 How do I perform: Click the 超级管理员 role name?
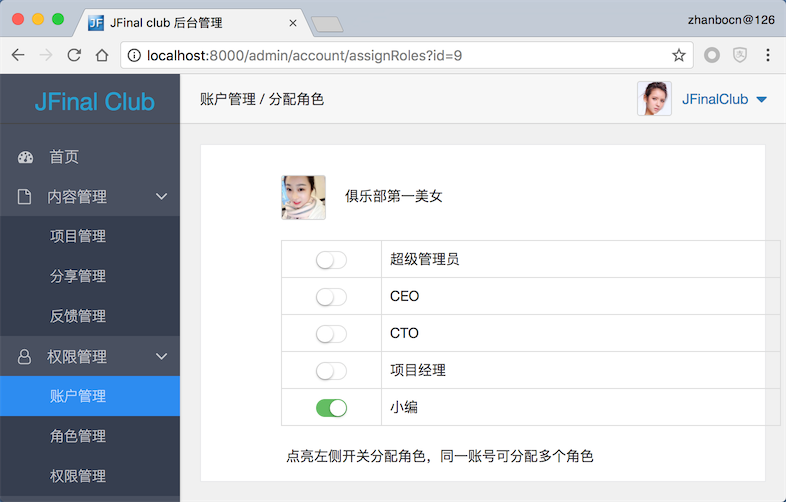[x=425, y=259]
